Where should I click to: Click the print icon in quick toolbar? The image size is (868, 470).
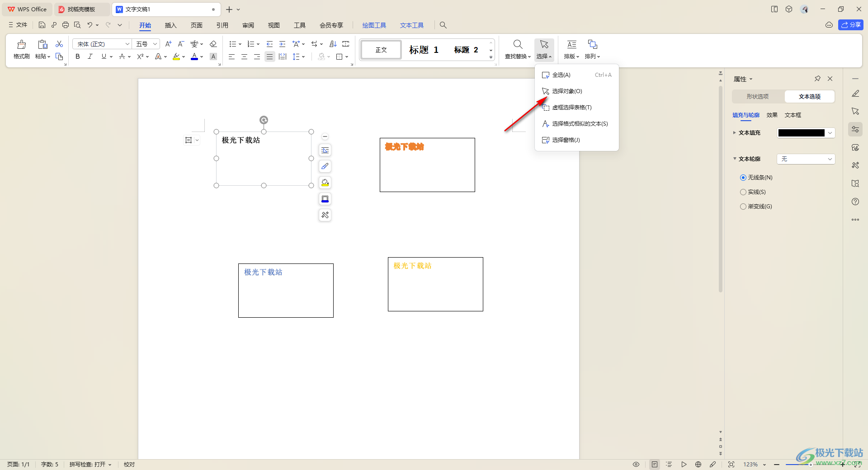tap(66, 25)
